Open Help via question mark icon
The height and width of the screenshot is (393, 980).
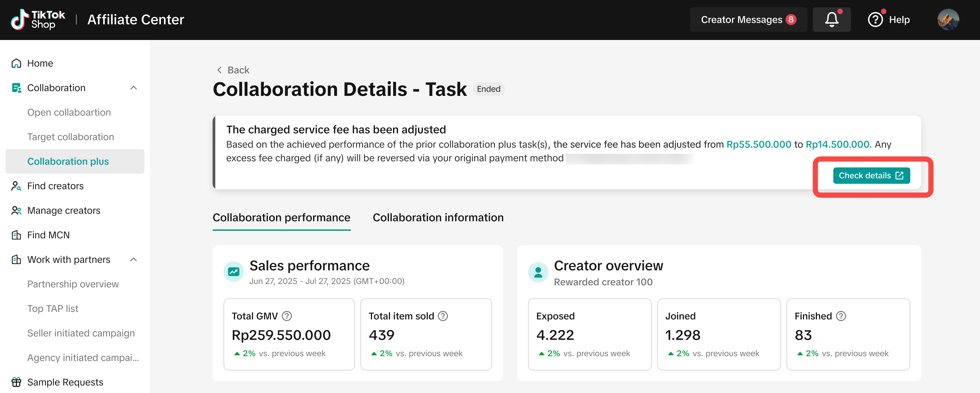point(875,19)
